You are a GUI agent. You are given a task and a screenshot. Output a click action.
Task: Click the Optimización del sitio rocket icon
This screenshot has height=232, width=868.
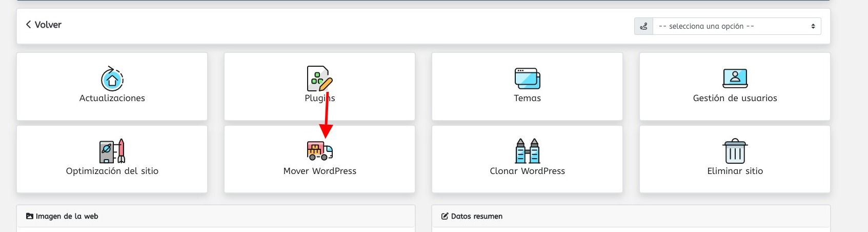(112, 151)
